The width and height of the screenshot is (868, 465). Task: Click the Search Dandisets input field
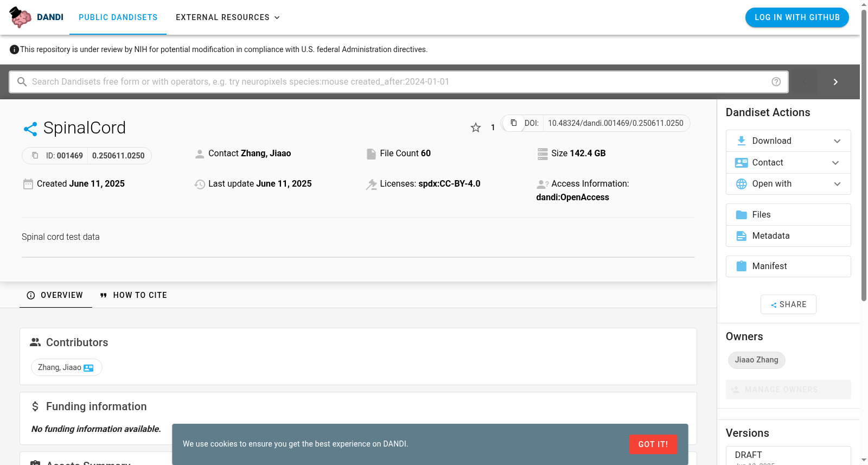[399, 82]
